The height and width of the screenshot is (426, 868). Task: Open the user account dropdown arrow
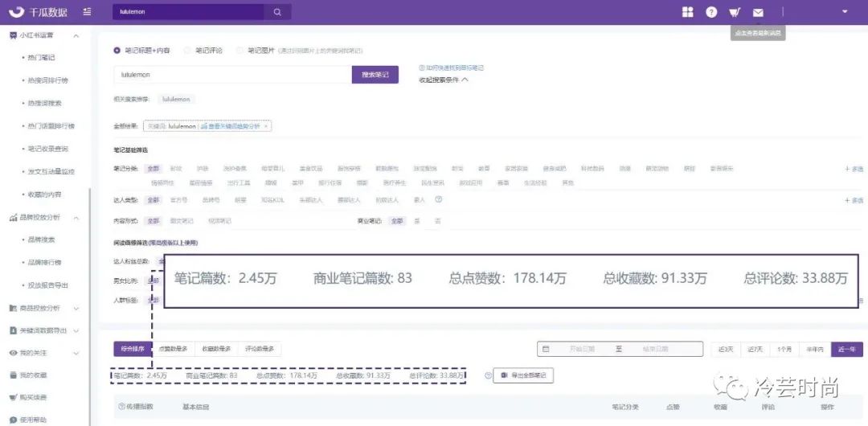(845, 11)
